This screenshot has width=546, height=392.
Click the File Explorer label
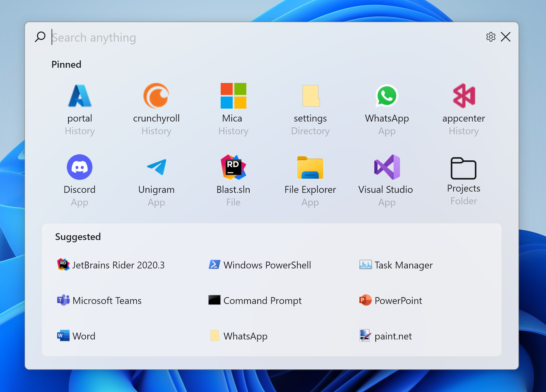point(310,190)
